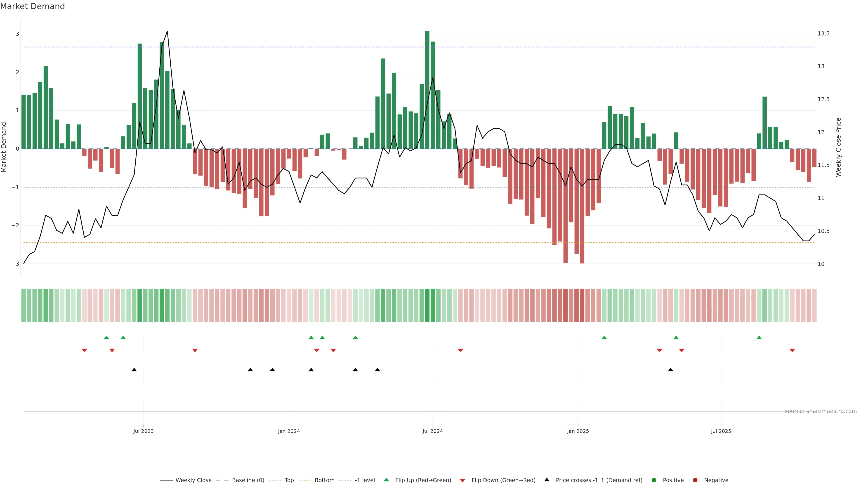Click the last red flip-down marker
Viewport: 868px width, 488px height.
pyautogui.click(x=792, y=350)
